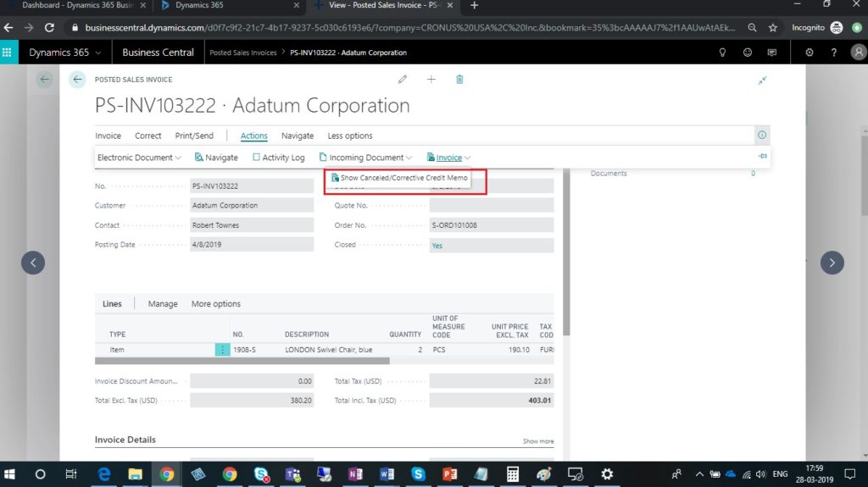868x487 pixels.
Task: Go back using the circled left arrow
Action: pyautogui.click(x=77, y=80)
